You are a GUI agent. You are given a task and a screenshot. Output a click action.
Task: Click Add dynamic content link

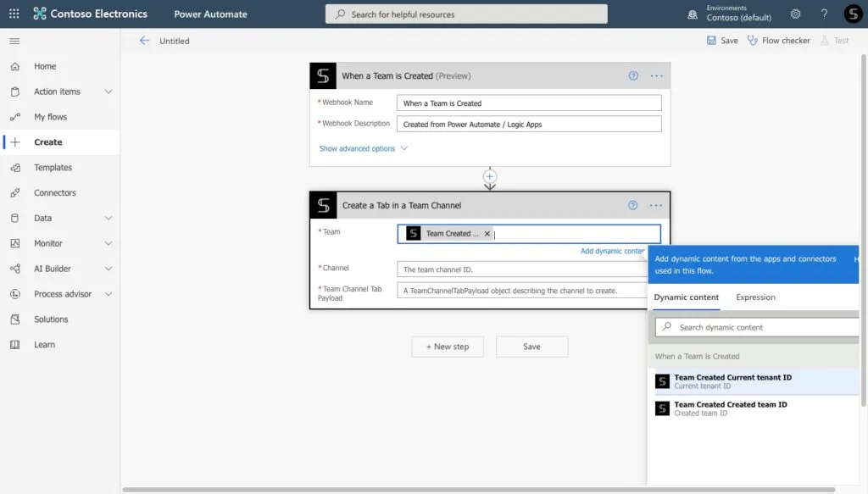coord(612,251)
